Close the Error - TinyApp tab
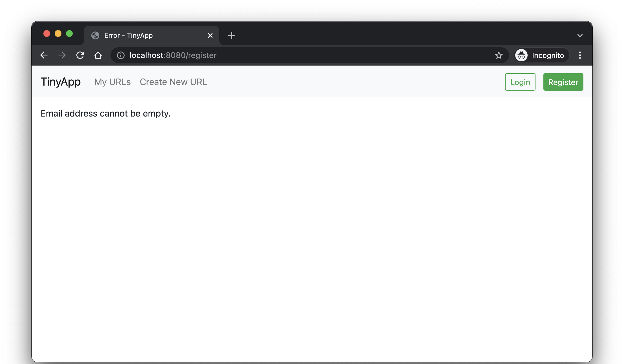Viewport: 624px width, 364px height. (x=210, y=35)
